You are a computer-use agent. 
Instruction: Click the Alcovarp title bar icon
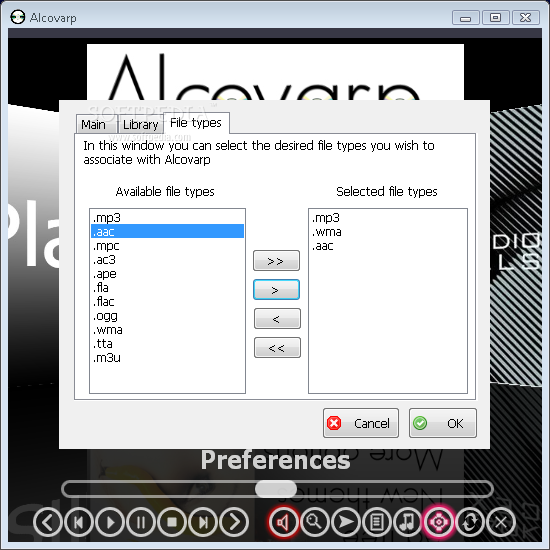[x=18, y=17]
